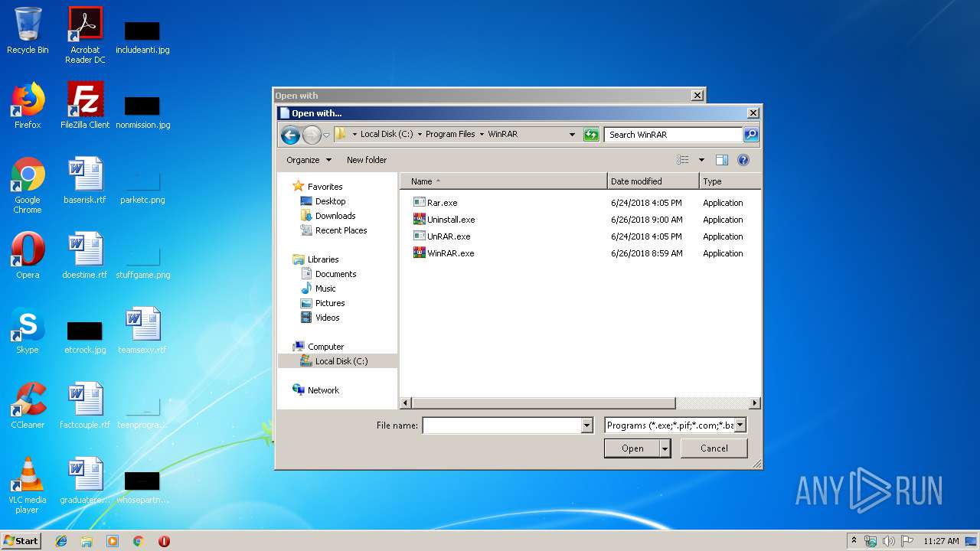Launch CCleaner desktop shortcut

(x=28, y=406)
